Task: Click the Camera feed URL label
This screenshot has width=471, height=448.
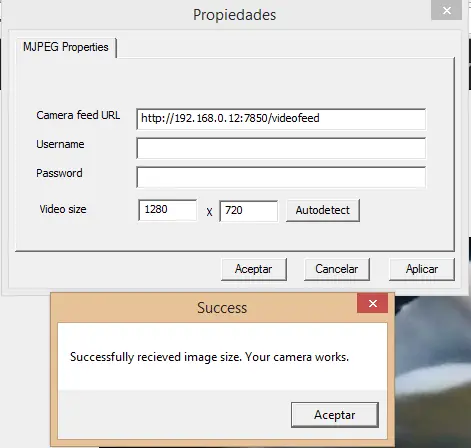Action: (78, 115)
